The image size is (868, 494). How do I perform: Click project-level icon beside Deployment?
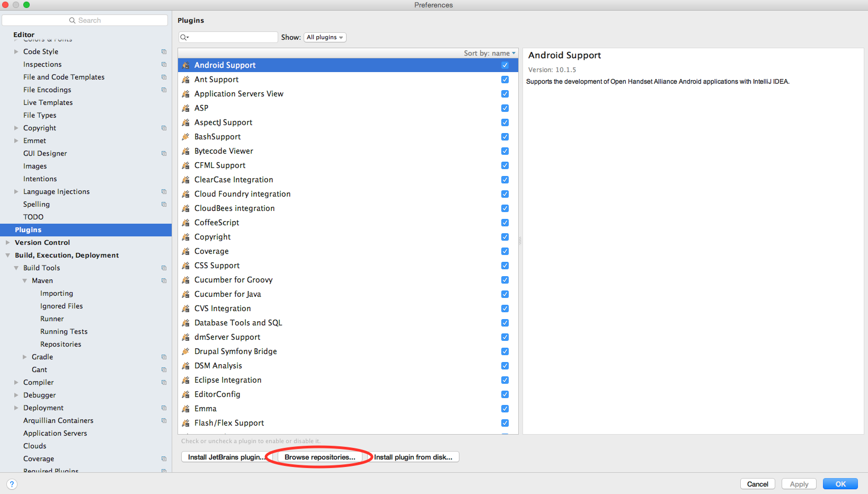click(164, 408)
